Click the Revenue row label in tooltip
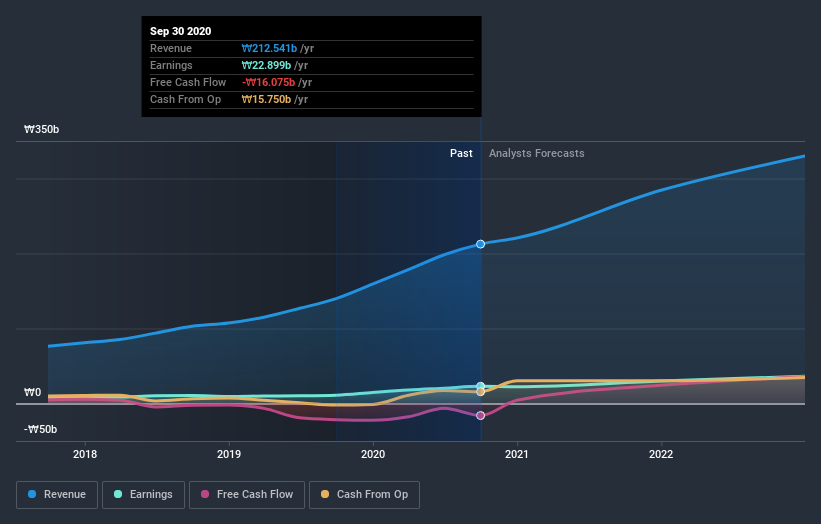This screenshot has width=821, height=524. (171, 48)
